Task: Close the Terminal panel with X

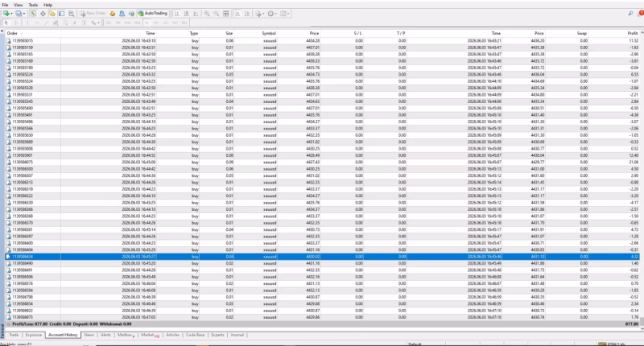Action: pyautogui.click(x=2, y=31)
